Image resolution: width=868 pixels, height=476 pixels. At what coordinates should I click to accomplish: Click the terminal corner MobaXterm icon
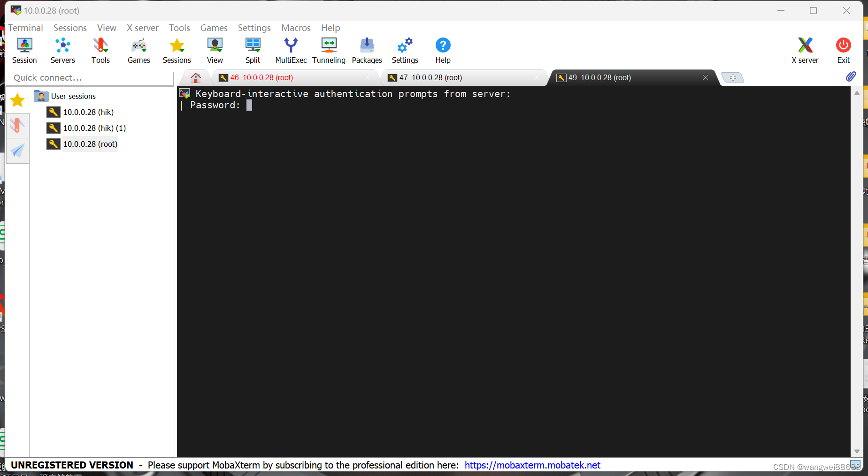[x=184, y=93]
